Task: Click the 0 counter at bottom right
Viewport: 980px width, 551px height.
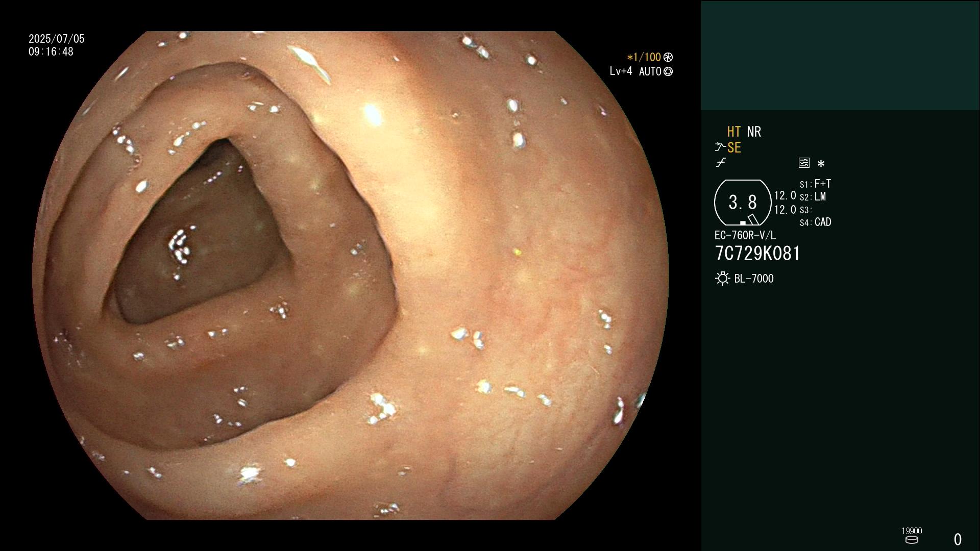Action: point(958,539)
